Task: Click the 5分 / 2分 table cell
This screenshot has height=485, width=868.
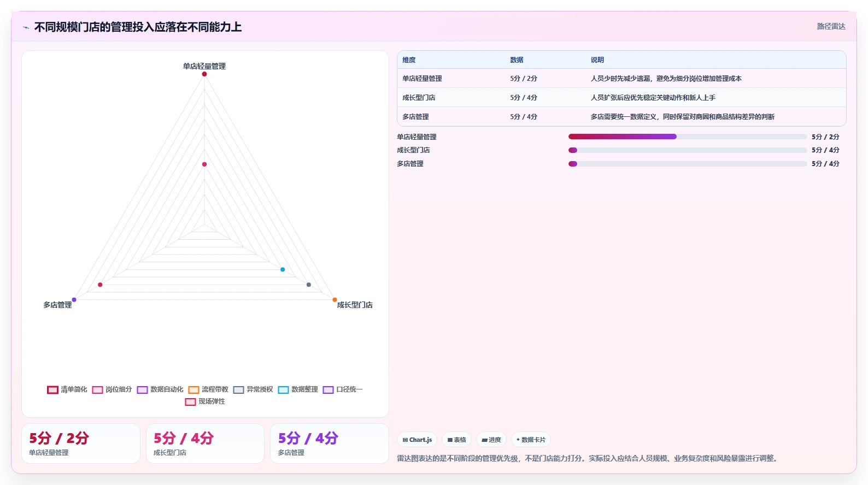Action: [524, 79]
